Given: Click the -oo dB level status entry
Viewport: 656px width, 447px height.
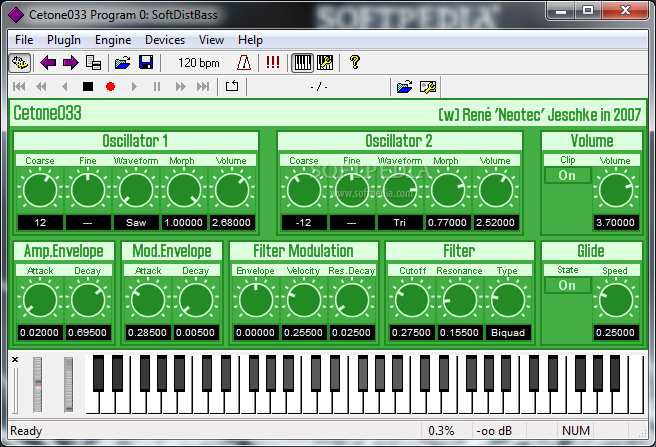Looking at the screenshot, I should click(x=494, y=431).
